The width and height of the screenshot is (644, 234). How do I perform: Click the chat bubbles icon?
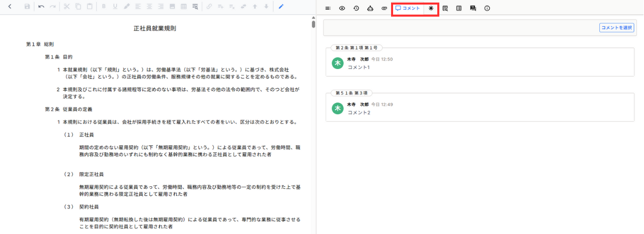click(x=473, y=8)
